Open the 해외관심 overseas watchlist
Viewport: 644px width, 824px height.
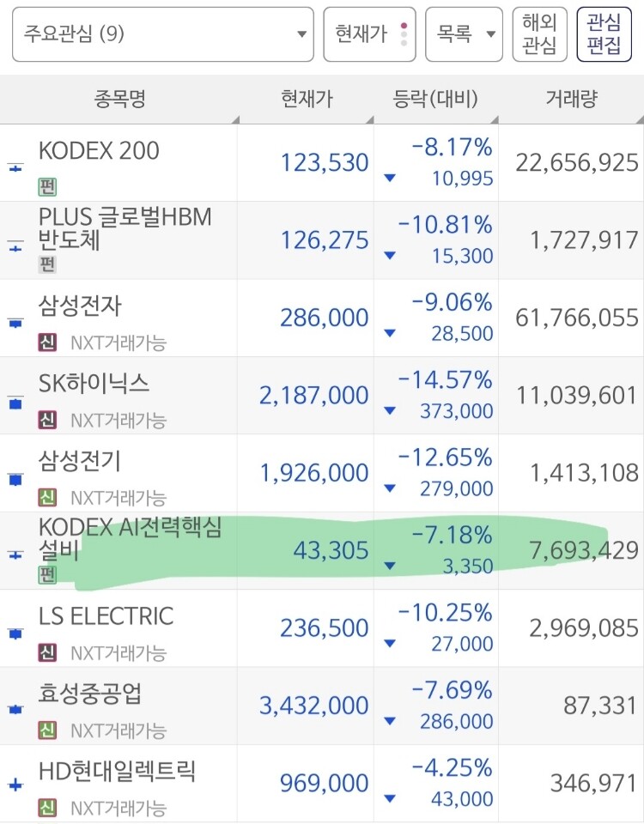pyautogui.click(x=539, y=34)
